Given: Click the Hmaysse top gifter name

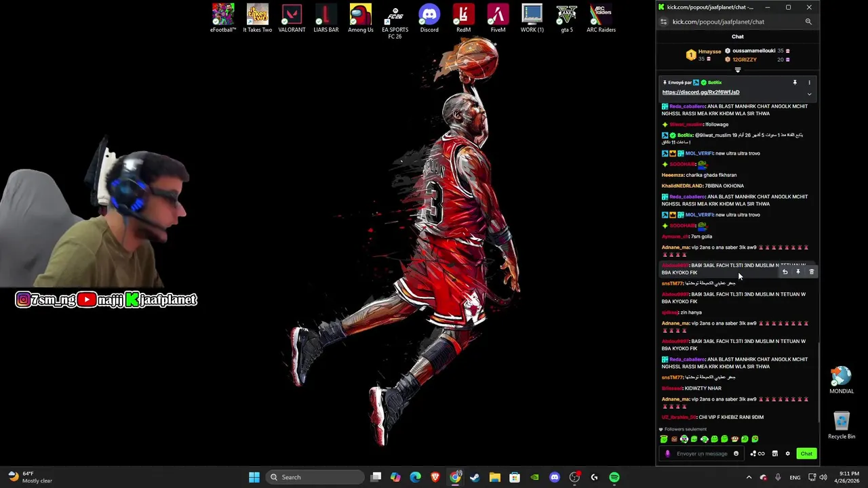Looking at the screenshot, I should 709,52.
